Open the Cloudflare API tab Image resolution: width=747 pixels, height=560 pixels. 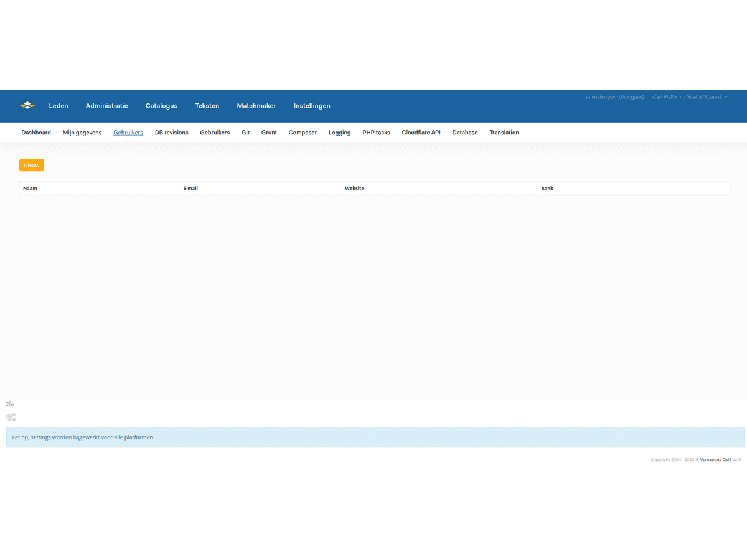pos(421,133)
